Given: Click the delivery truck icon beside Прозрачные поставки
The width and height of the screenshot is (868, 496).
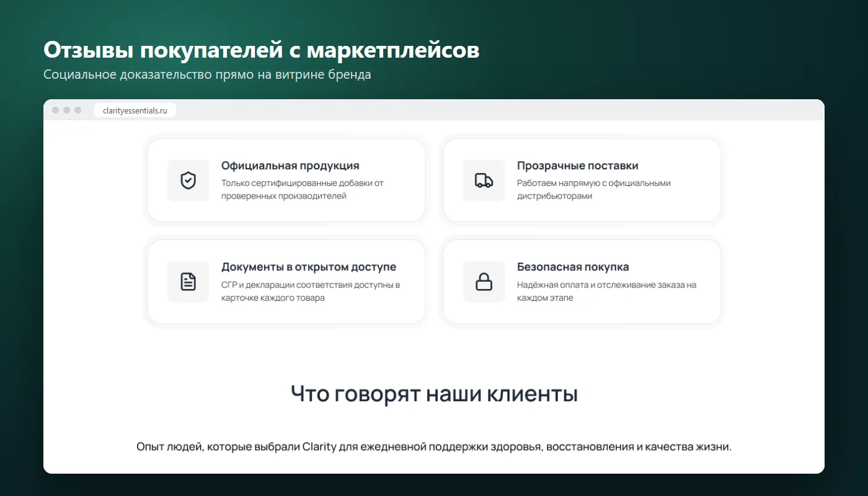Looking at the screenshot, I should tap(484, 180).
